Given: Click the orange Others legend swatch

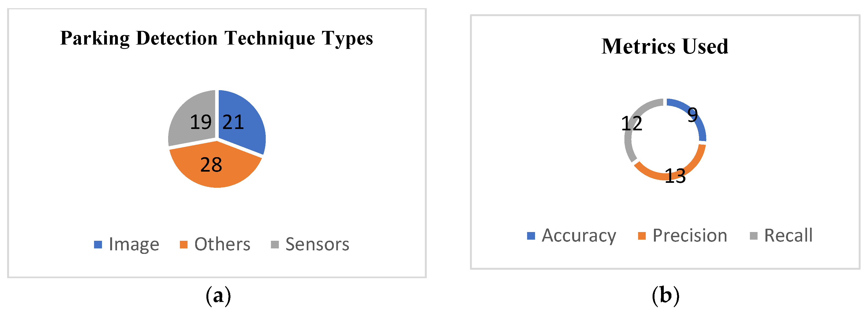Looking at the screenshot, I should coord(184,245).
